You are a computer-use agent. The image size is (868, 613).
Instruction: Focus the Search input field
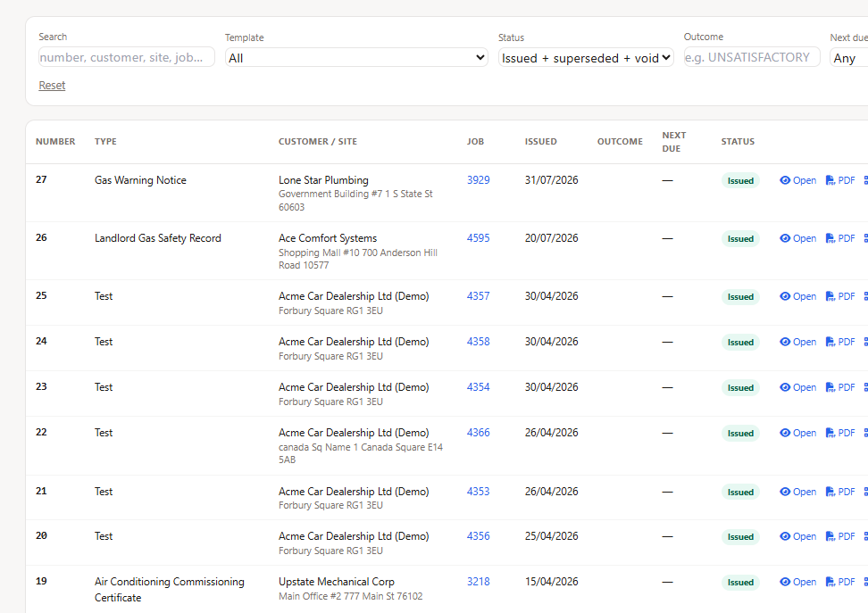pos(126,57)
